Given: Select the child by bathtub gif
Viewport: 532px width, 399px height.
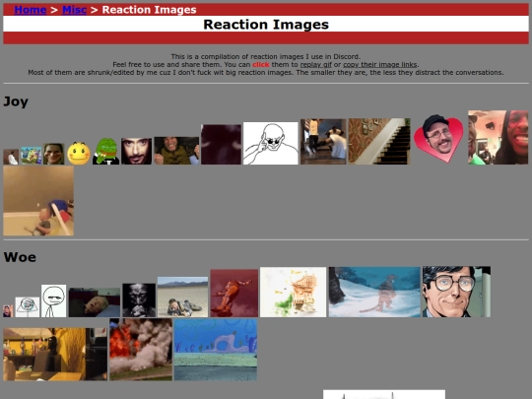Looking at the screenshot, I should point(38,201).
